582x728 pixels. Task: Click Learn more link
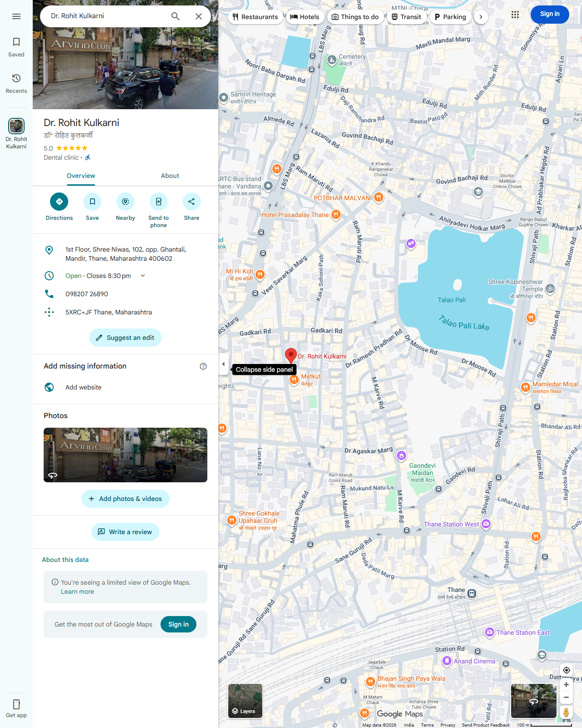click(78, 591)
